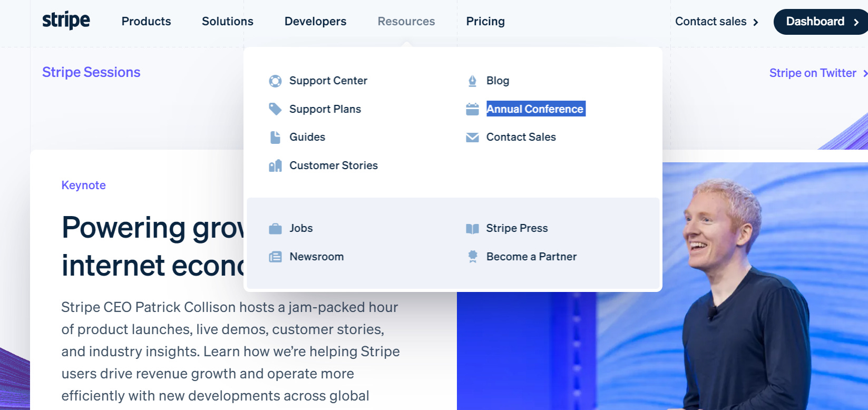This screenshot has height=410, width=868.
Task: Open Customer Stories link
Action: point(334,165)
